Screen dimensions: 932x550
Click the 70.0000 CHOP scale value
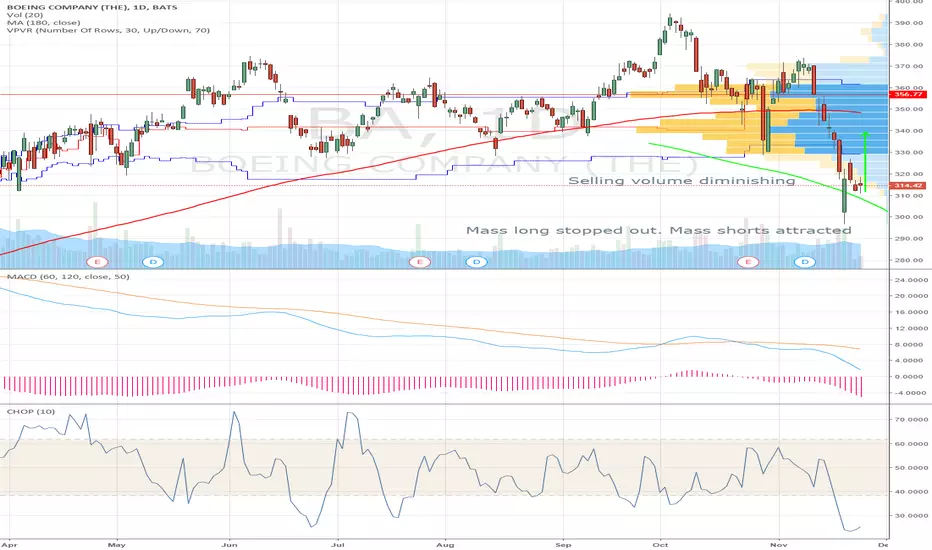(x=911, y=419)
